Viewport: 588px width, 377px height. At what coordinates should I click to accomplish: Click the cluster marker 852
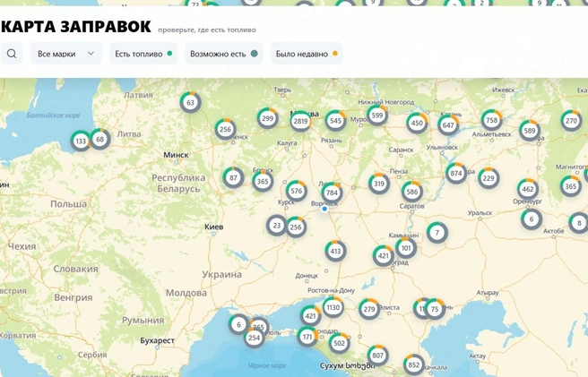pos(413,364)
